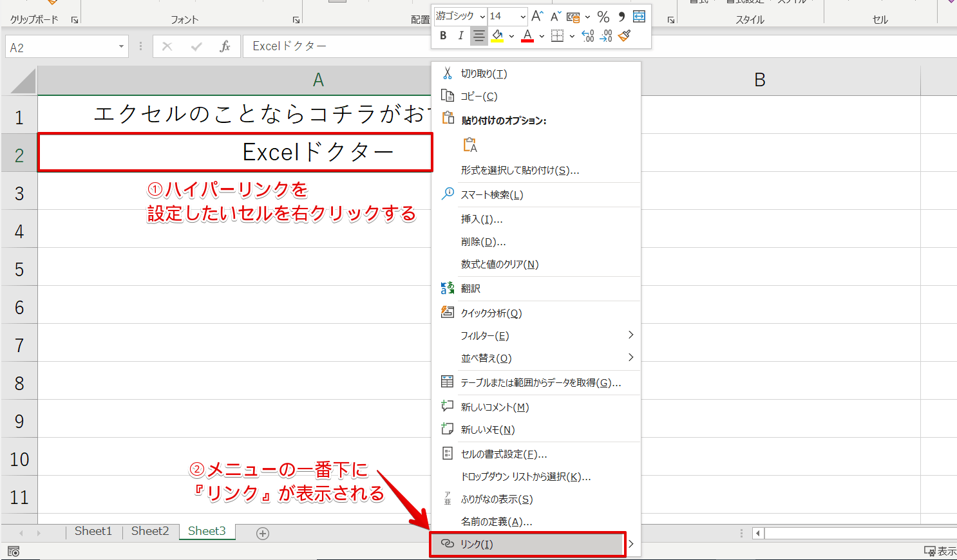The width and height of the screenshot is (957, 560).
Task: Open 形式を選択して貼り付け(S)
Action: click(536, 171)
